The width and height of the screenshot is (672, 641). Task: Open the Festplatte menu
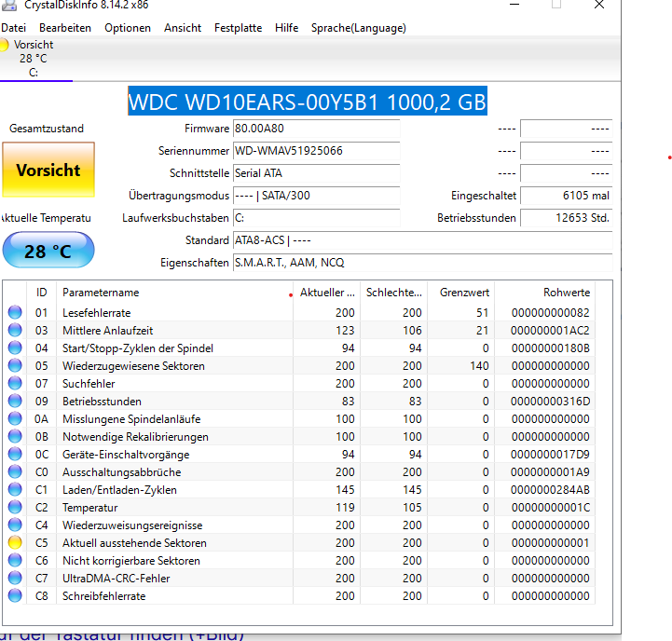coord(238,28)
